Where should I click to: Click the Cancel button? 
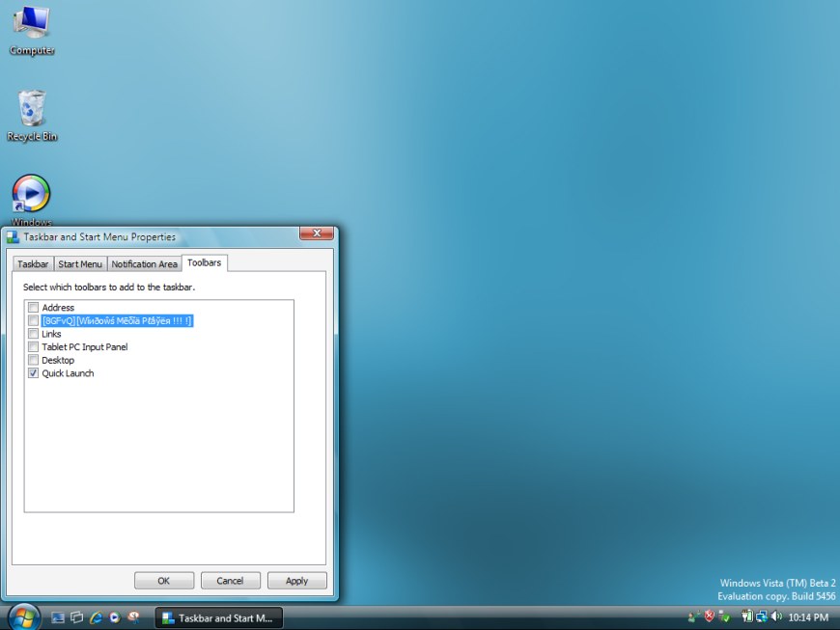[231, 581]
